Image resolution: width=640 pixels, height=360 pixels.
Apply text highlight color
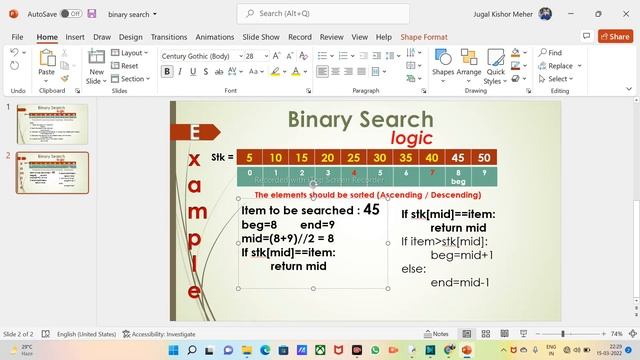pyautogui.click(x=276, y=72)
